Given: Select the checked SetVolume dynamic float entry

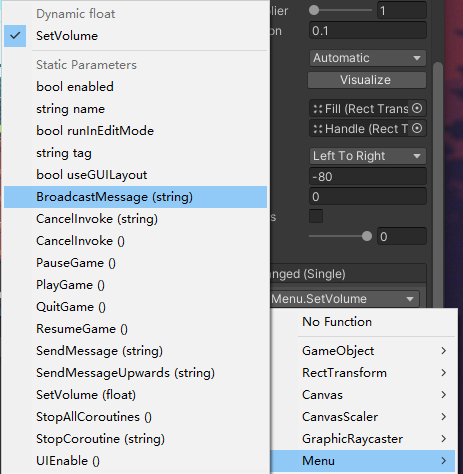Looking at the screenshot, I should click(x=135, y=36).
